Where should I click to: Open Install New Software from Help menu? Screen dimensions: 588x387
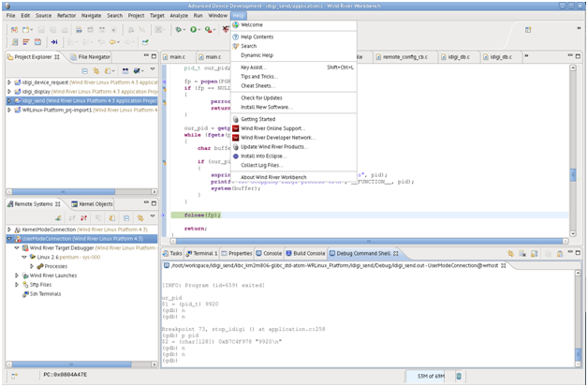(x=268, y=107)
